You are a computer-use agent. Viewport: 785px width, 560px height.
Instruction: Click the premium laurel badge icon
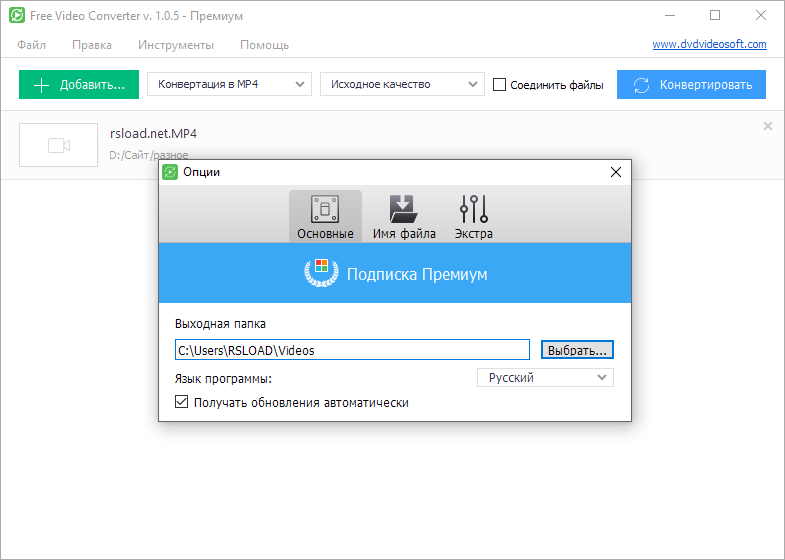[x=321, y=272]
